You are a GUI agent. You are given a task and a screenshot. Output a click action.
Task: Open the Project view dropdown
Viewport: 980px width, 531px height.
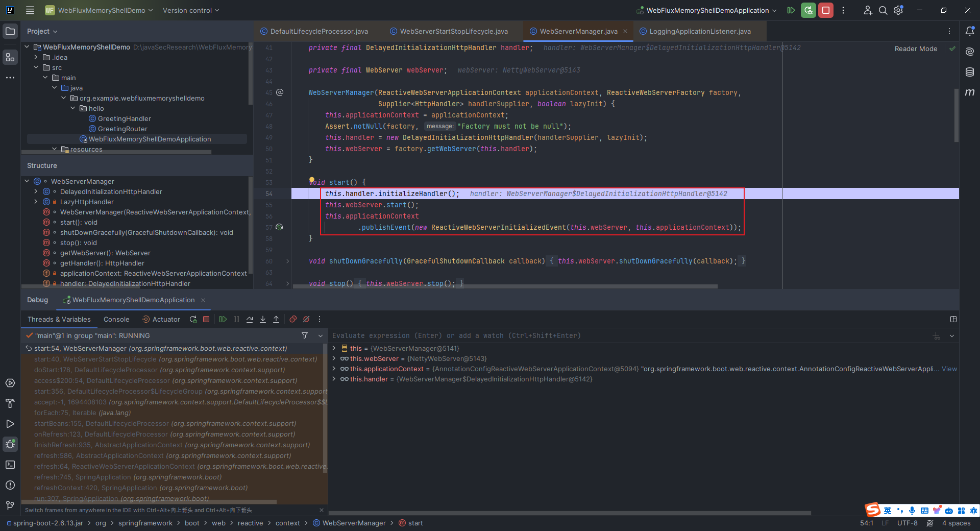coord(42,31)
